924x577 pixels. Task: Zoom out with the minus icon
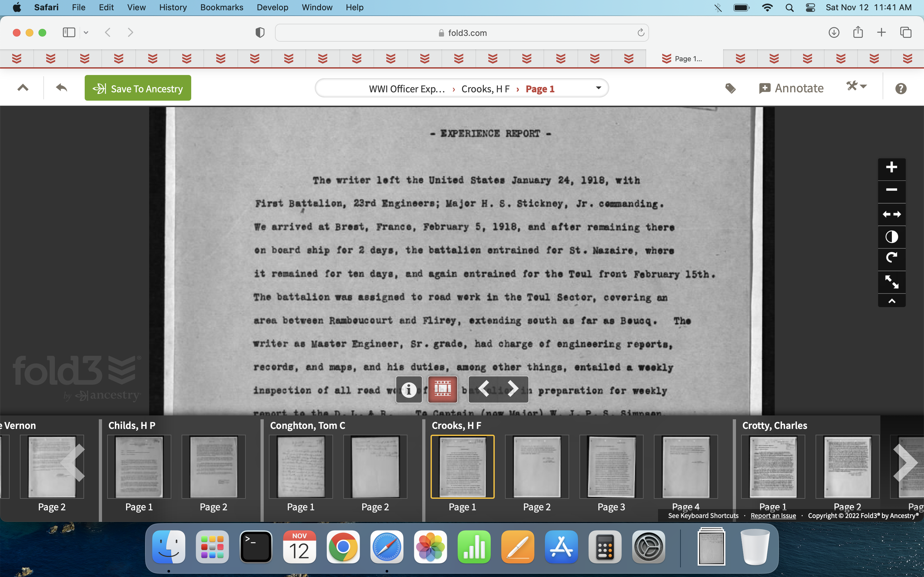tap(891, 190)
